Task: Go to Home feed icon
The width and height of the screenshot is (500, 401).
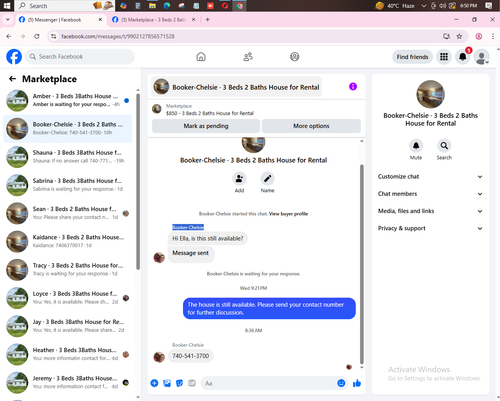Action: (201, 57)
